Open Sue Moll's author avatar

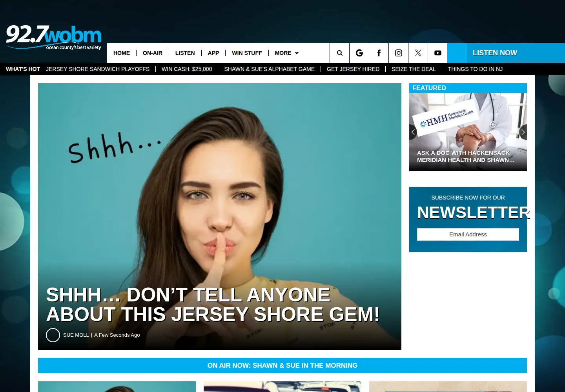(53, 335)
